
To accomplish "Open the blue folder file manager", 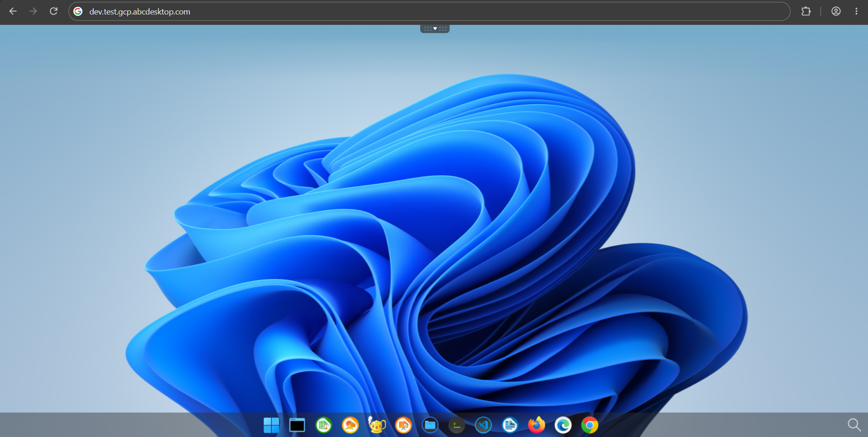I will tap(430, 425).
